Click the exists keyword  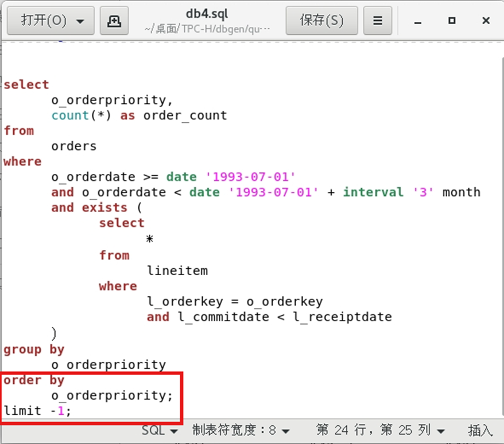pos(104,207)
